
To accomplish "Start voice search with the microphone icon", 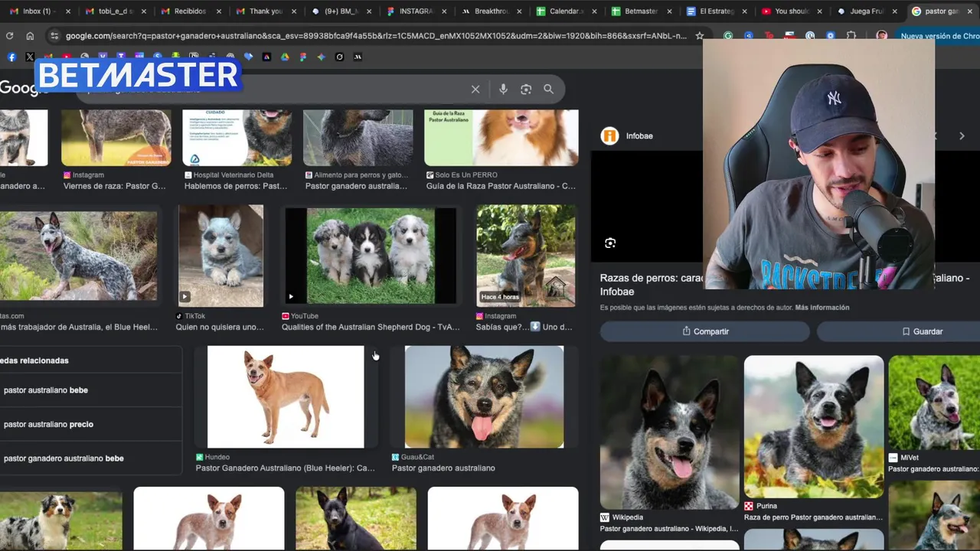I will click(x=503, y=90).
